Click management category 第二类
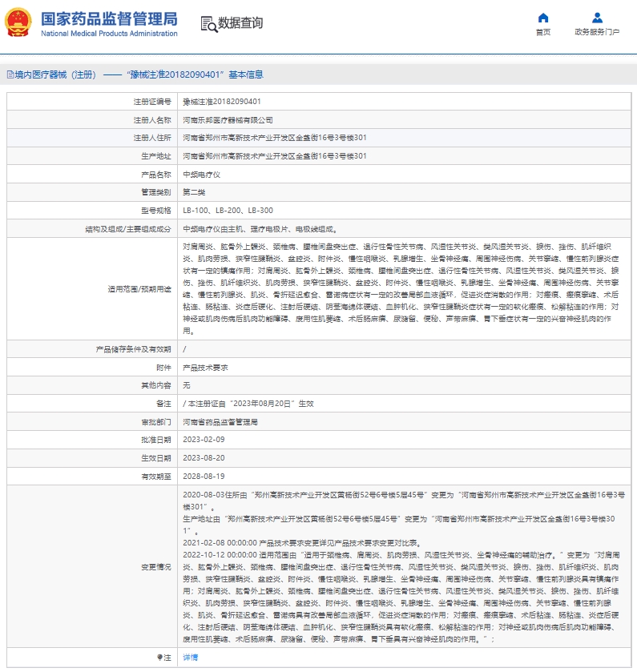This screenshot has height=672, width=637. pyautogui.click(x=194, y=192)
